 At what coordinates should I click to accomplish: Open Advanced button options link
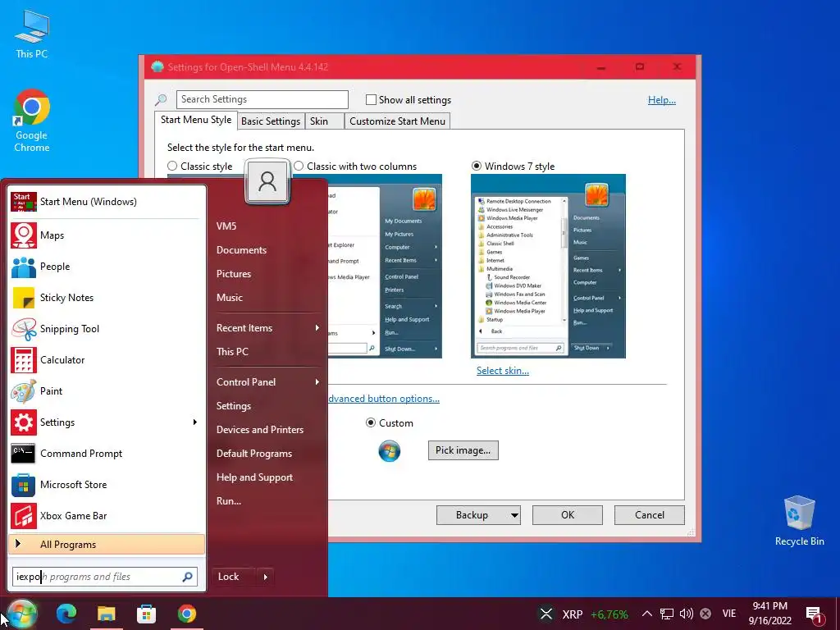[384, 399]
